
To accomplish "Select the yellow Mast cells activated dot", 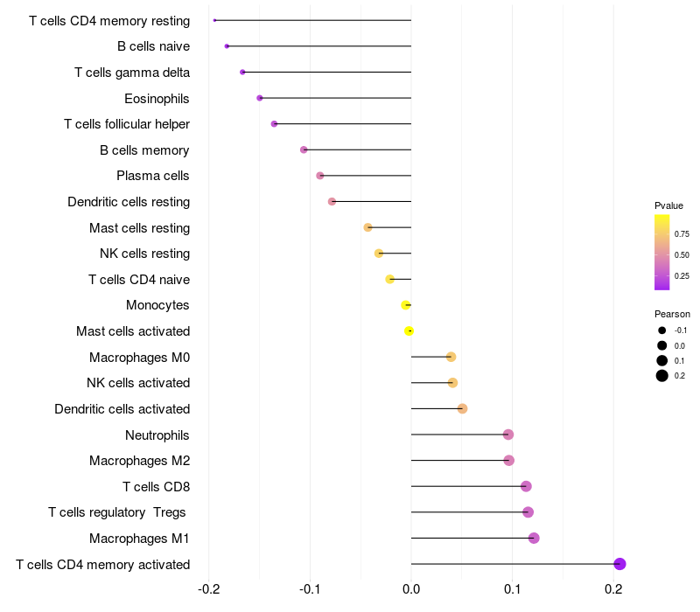I will (409, 330).
